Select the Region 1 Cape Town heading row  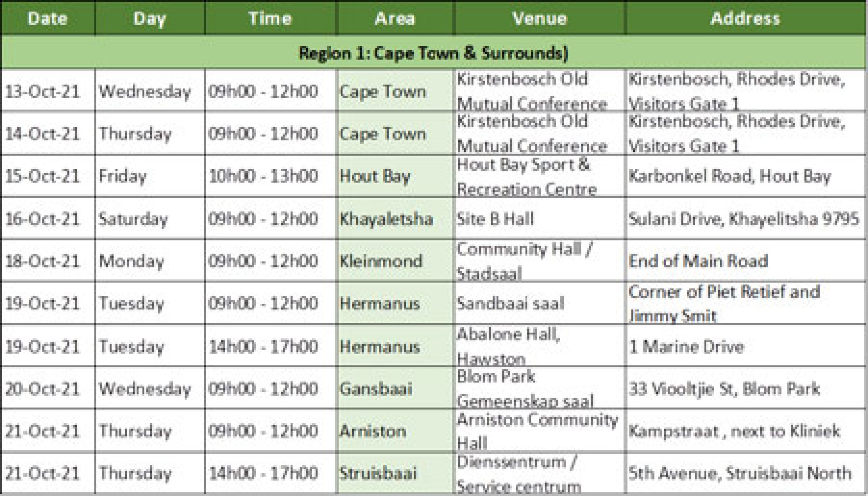[433, 53]
